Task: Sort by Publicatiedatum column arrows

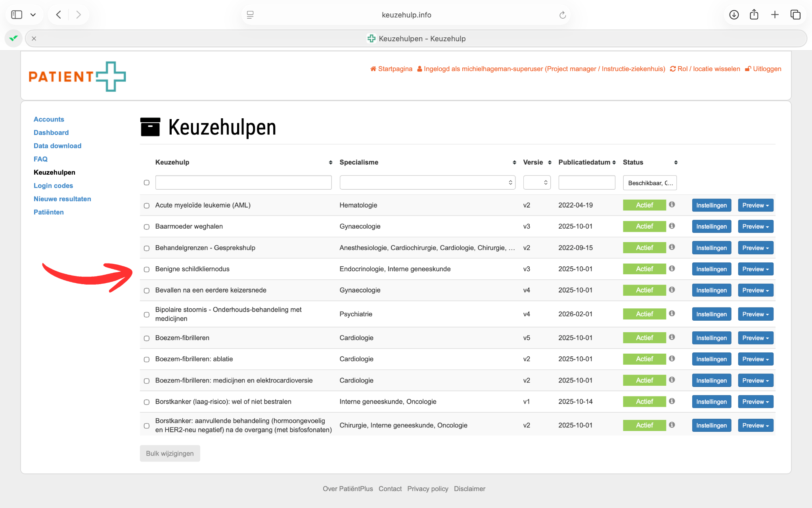Action: (614, 162)
